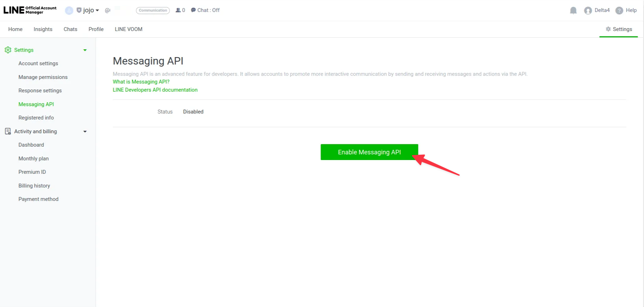644x307 pixels.
Task: Click the Chat Off speech bubble icon
Action: click(x=193, y=10)
